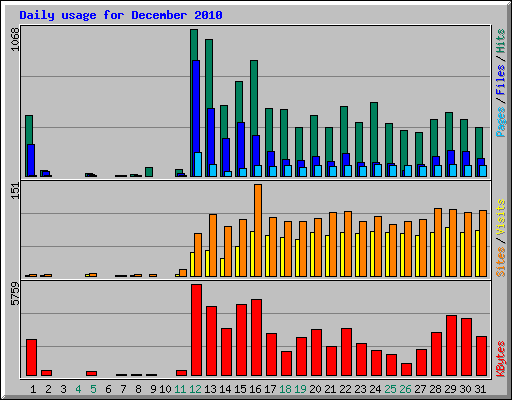512x400 pixels.
Task: Click the orange visits bar for day 13
Action: [213, 245]
